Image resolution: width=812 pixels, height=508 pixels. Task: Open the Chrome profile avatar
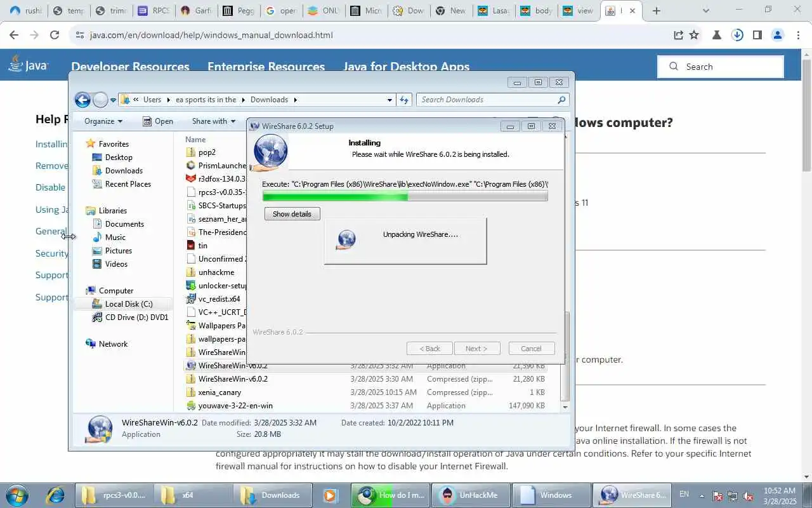777,35
